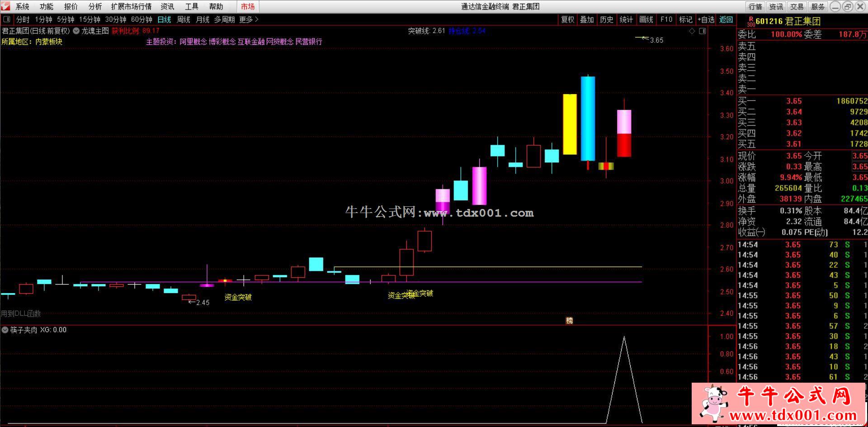
Task: Click the R300 margin-trading badge
Action: (x=751, y=22)
